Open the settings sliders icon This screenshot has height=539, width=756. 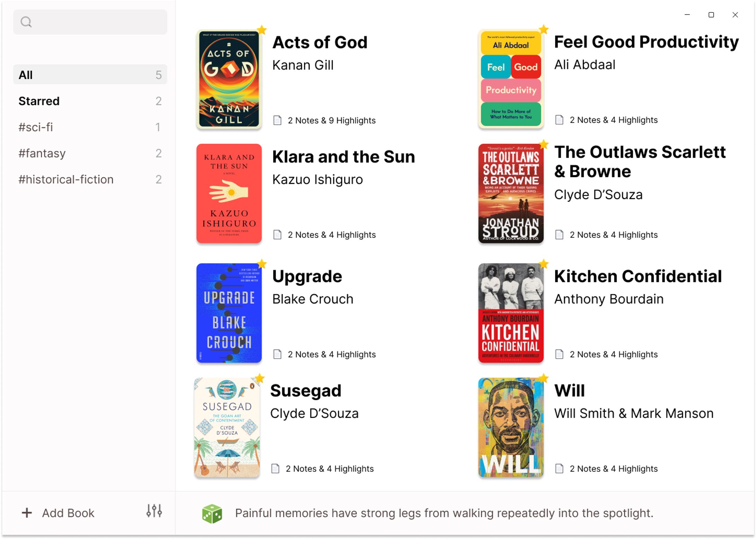154,511
